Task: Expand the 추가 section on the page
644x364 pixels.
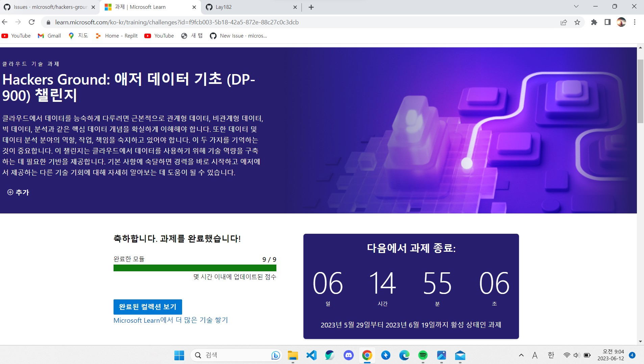Action: tap(17, 192)
